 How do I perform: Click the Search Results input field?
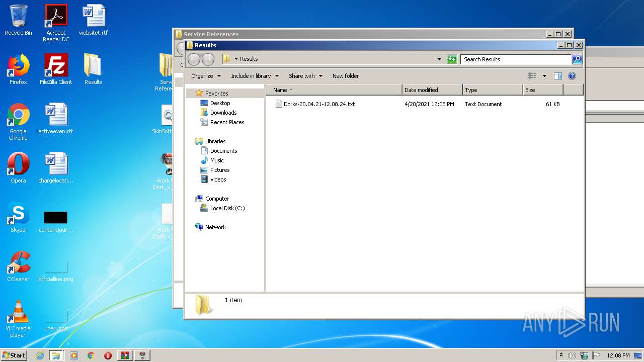pos(516,59)
